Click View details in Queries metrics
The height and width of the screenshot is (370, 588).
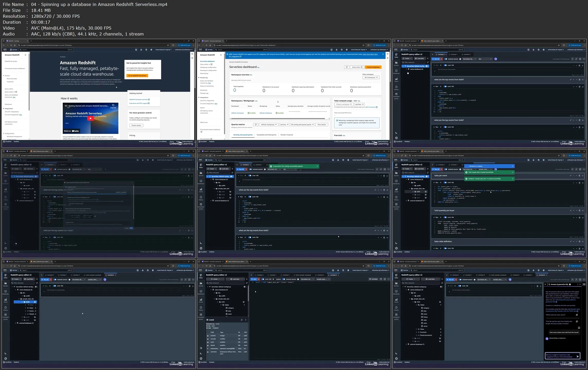322,124
